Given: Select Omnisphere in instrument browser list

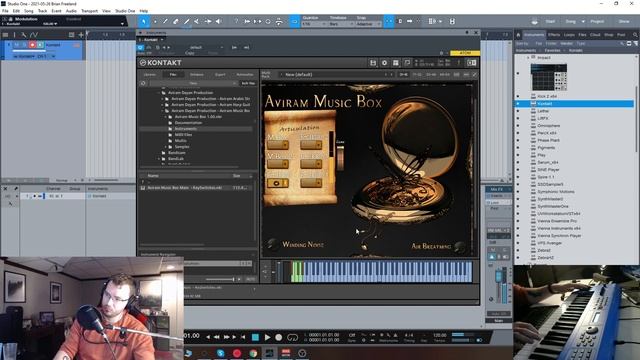Looking at the screenshot, I should point(548,126).
